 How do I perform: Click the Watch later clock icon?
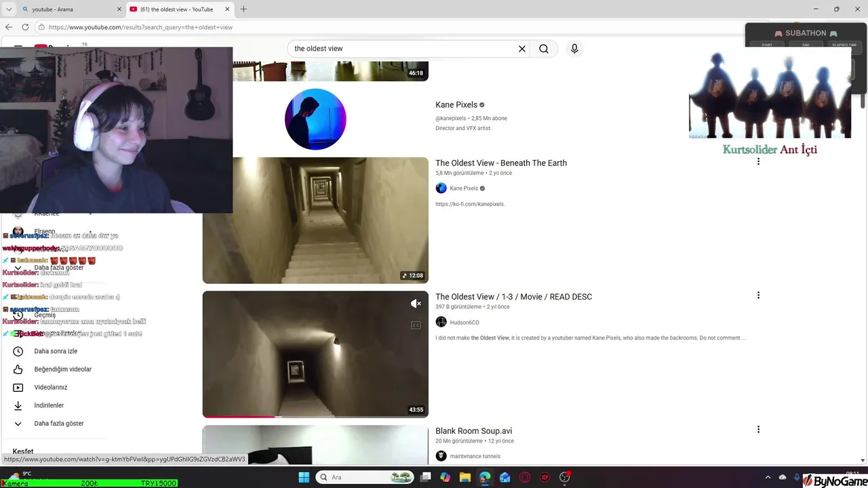click(18, 351)
